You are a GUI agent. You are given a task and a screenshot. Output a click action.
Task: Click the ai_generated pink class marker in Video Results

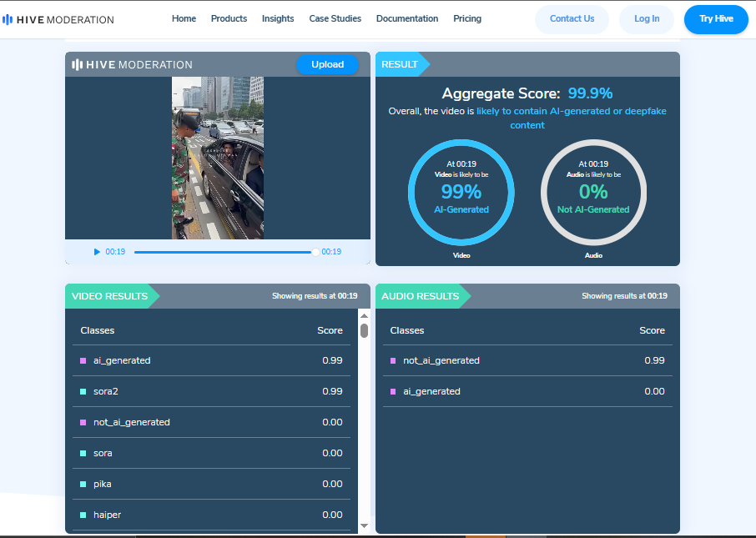[x=83, y=361]
